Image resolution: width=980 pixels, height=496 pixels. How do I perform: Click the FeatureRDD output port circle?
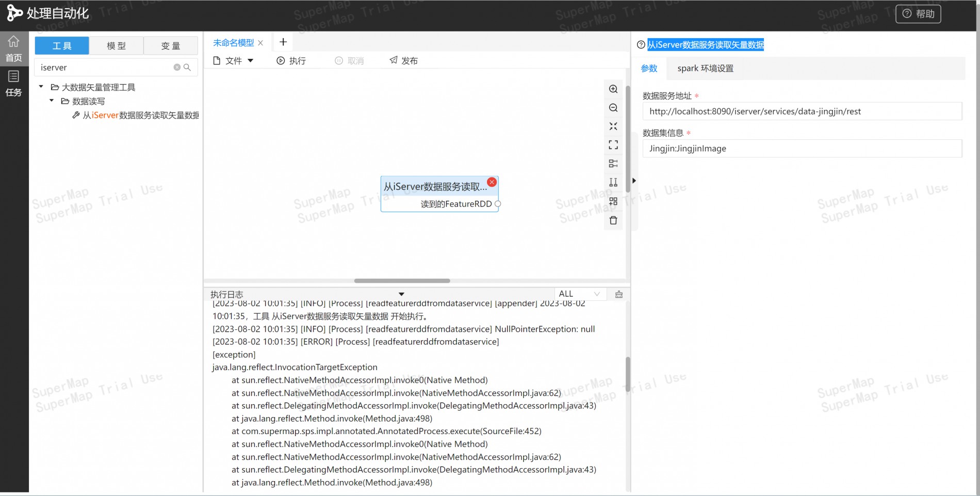pos(498,204)
